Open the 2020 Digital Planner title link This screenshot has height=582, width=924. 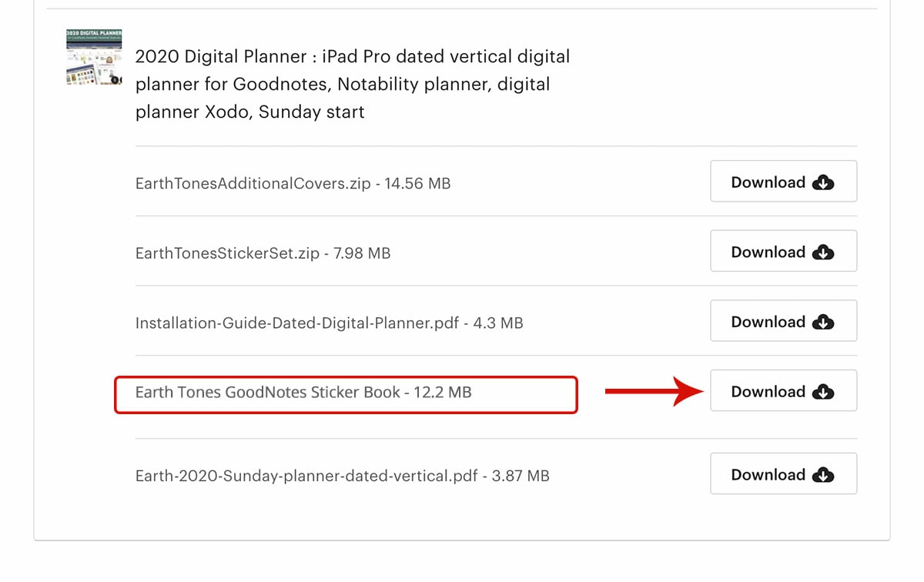tap(352, 84)
